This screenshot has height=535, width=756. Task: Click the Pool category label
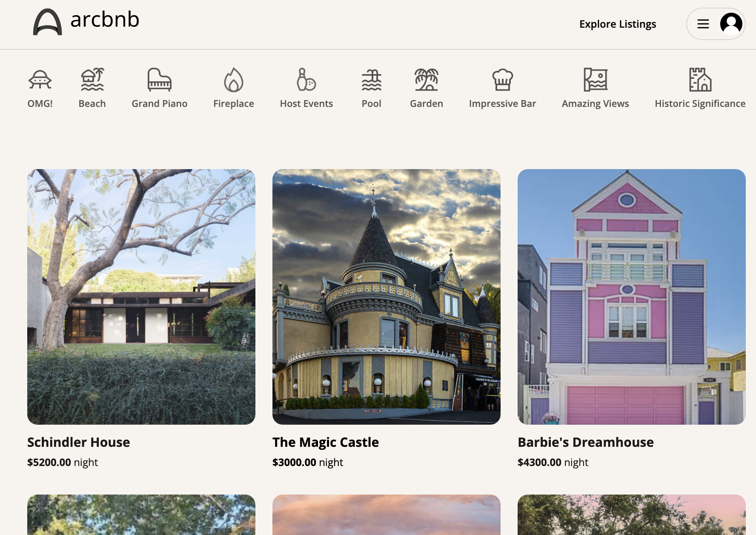point(372,104)
